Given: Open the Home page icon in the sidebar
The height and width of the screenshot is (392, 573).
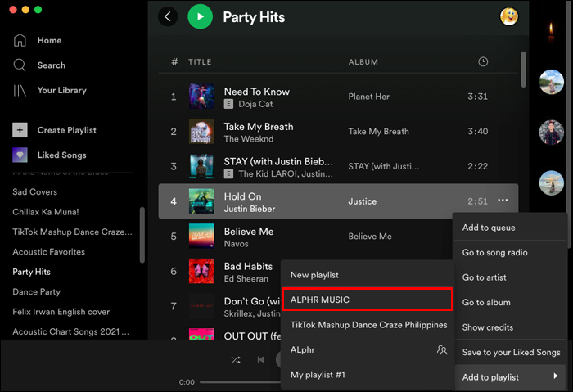Looking at the screenshot, I should coord(20,40).
